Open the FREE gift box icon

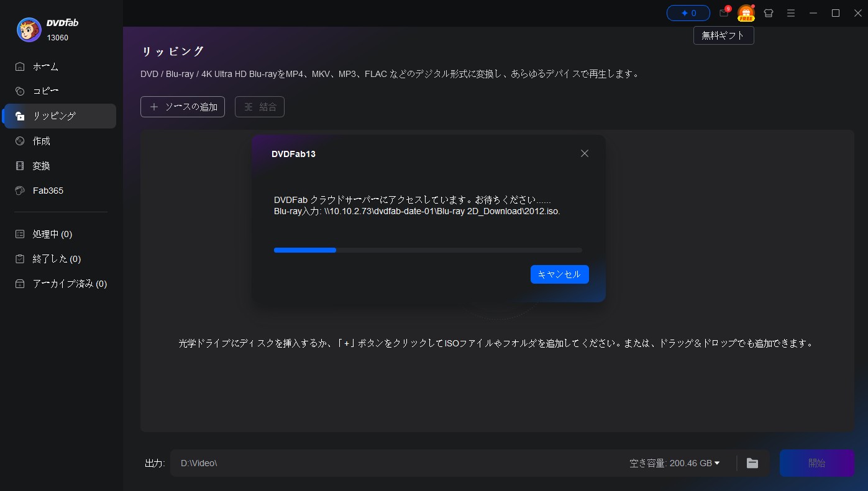[x=746, y=13]
